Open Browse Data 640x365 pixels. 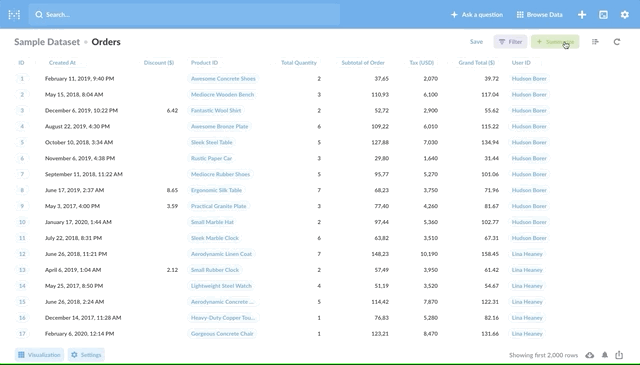[x=539, y=15]
